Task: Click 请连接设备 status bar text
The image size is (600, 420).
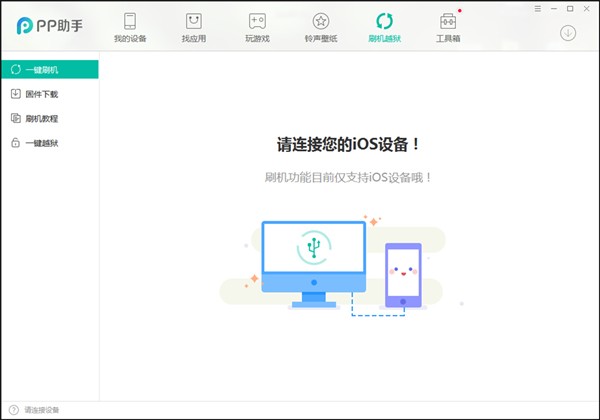Action: 42,410
